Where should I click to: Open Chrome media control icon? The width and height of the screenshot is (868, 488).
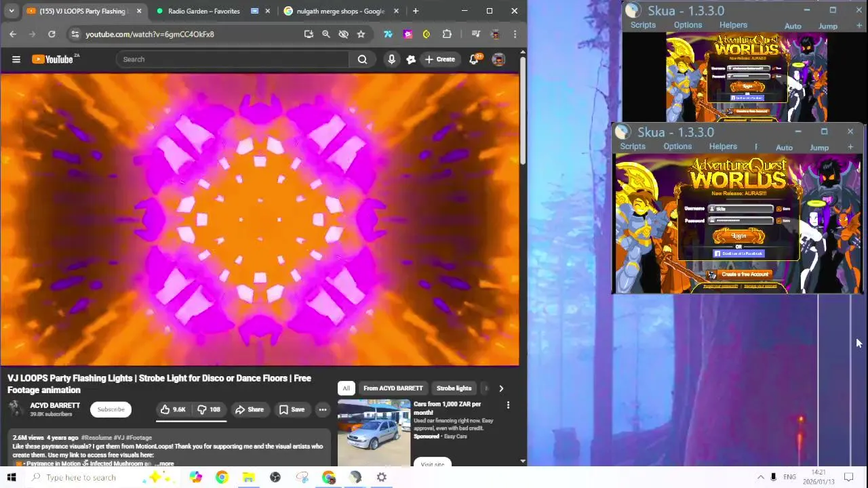[475, 34]
